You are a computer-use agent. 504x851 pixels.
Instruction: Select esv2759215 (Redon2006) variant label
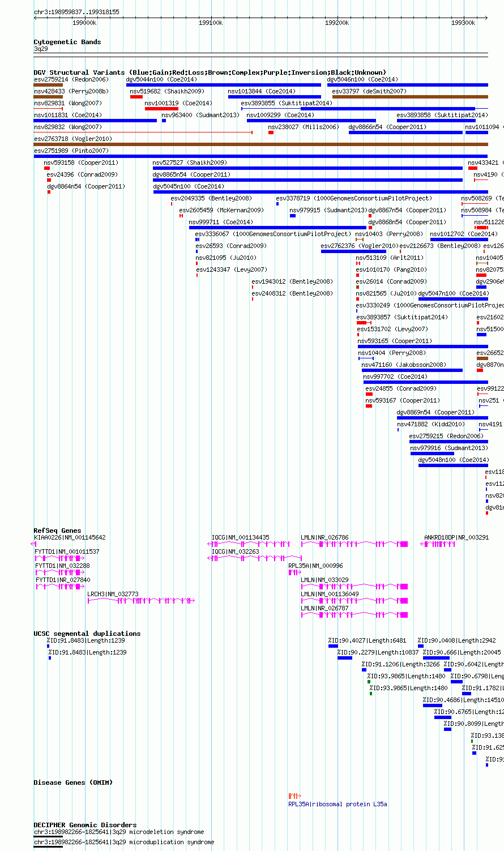pos(447,436)
